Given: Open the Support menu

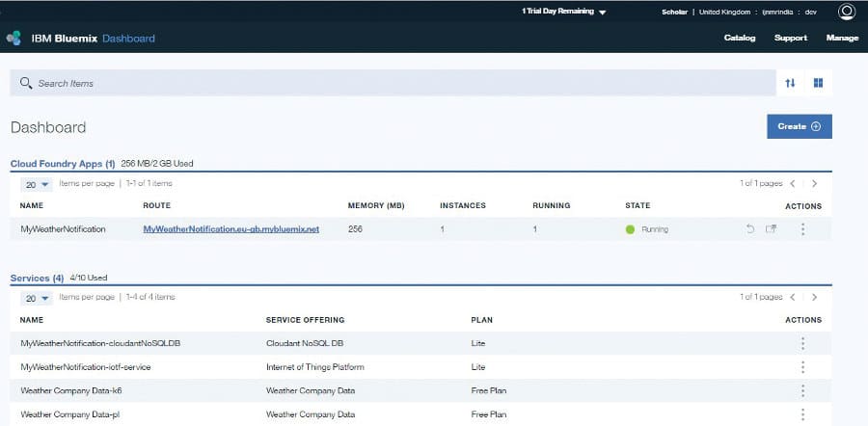Looking at the screenshot, I should click(x=791, y=39).
